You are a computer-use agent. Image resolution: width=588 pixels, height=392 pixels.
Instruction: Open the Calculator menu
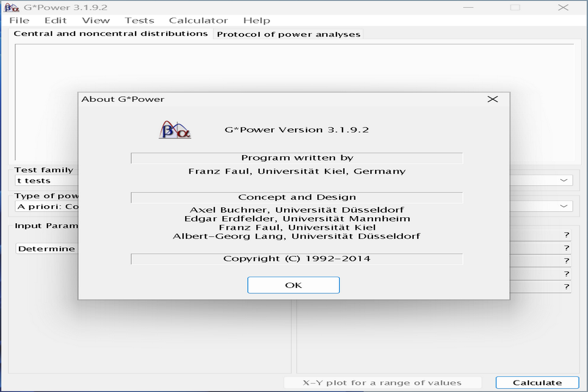point(198,20)
